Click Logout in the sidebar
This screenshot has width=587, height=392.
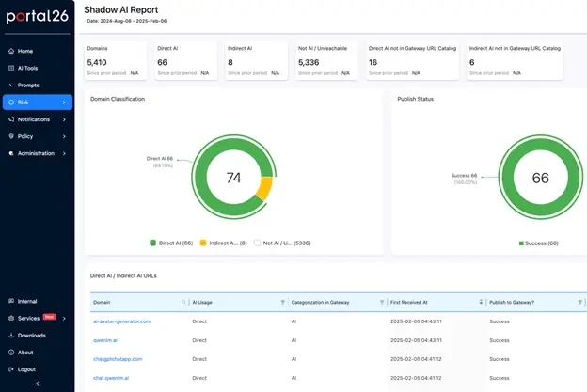tap(37, 369)
